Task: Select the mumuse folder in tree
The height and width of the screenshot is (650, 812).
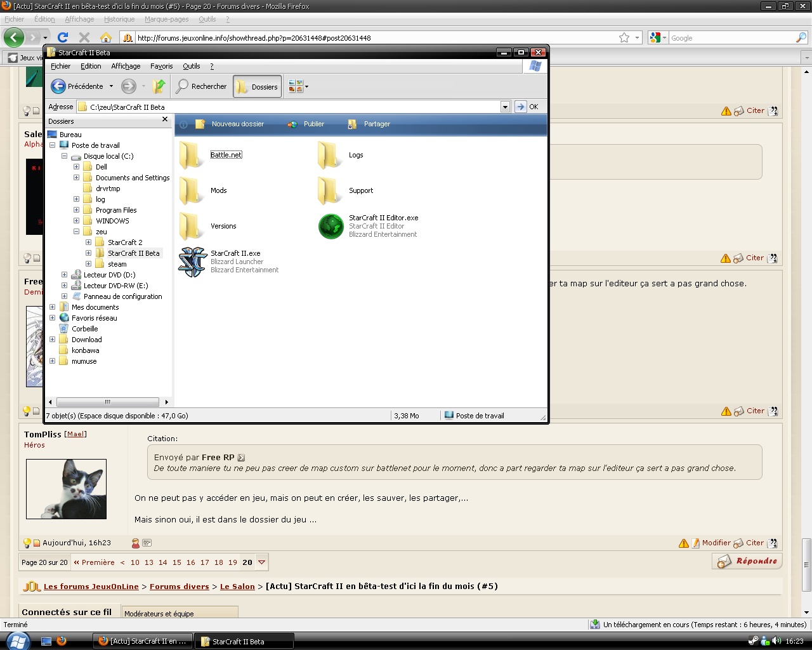Action: [x=84, y=361]
